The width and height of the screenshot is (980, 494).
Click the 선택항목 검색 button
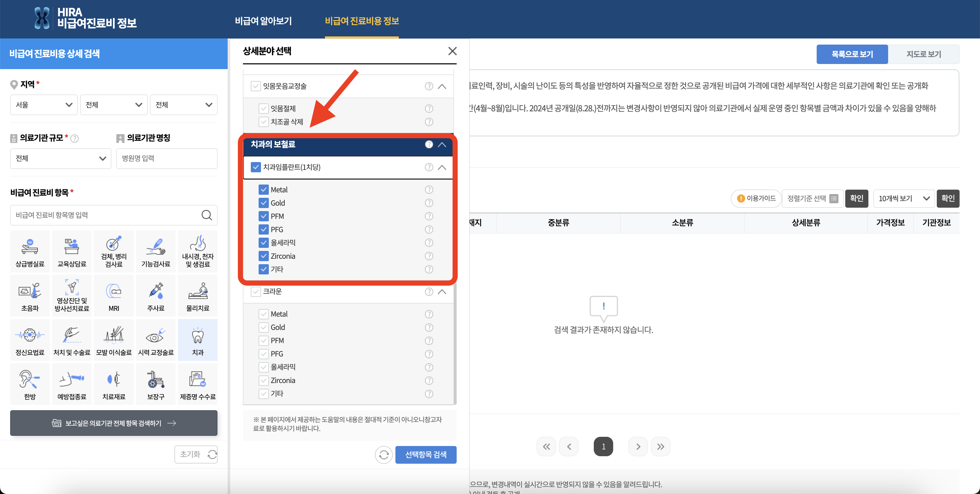coord(426,455)
